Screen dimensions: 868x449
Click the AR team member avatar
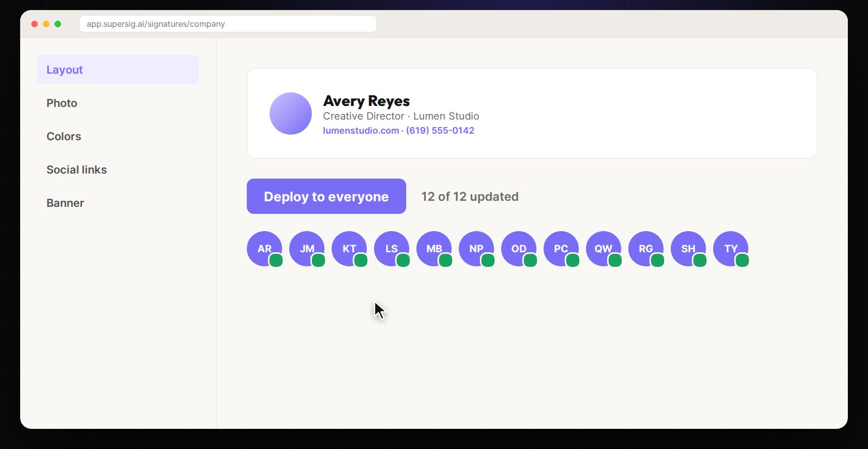(x=264, y=249)
